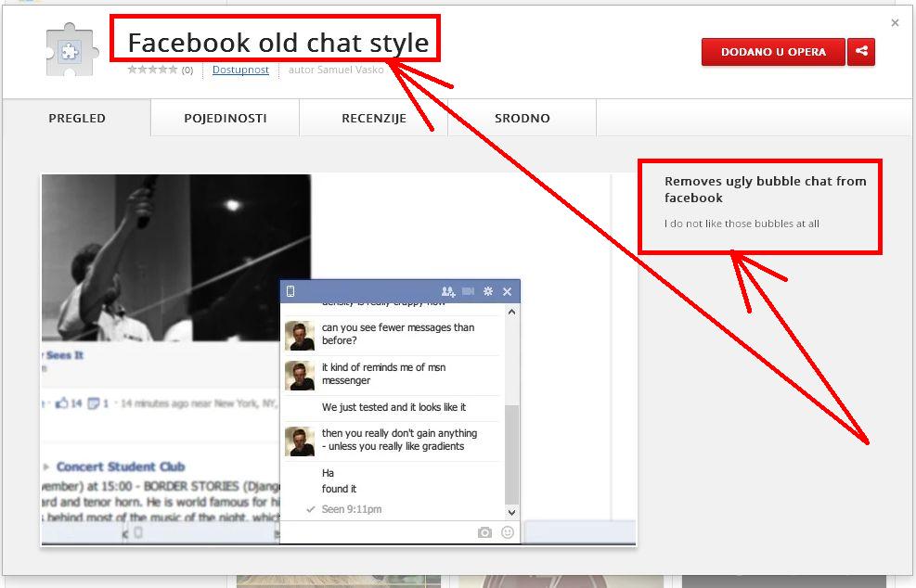Screen dimensions: 916x588
Task: Click the puzzle piece extension icon
Action: [x=71, y=50]
